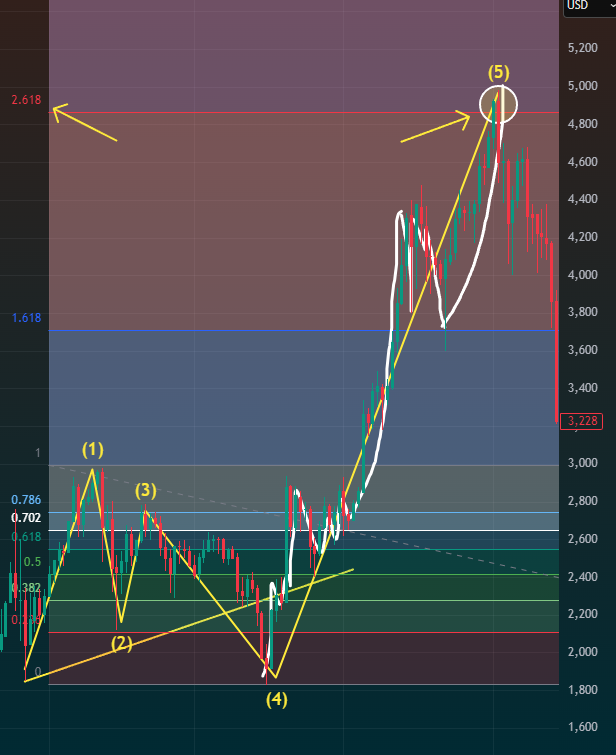Click the 1,600 price axis label
Viewport: 616px width, 755px height.
click(x=583, y=727)
